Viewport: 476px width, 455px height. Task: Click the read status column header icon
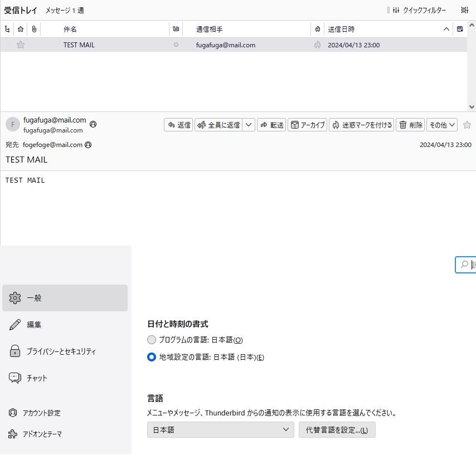[x=176, y=29]
